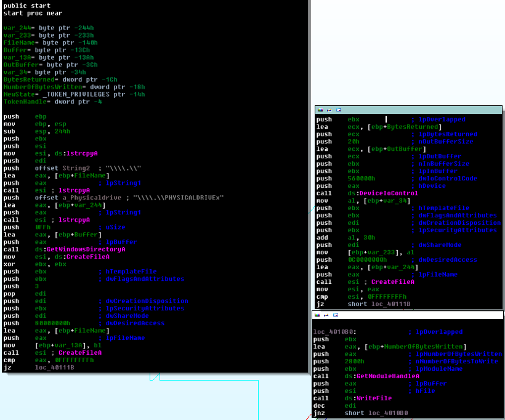505x420 pixels.
Task: Select the 'var_233= byte ptr -233h' declaration
Action: coord(49,36)
